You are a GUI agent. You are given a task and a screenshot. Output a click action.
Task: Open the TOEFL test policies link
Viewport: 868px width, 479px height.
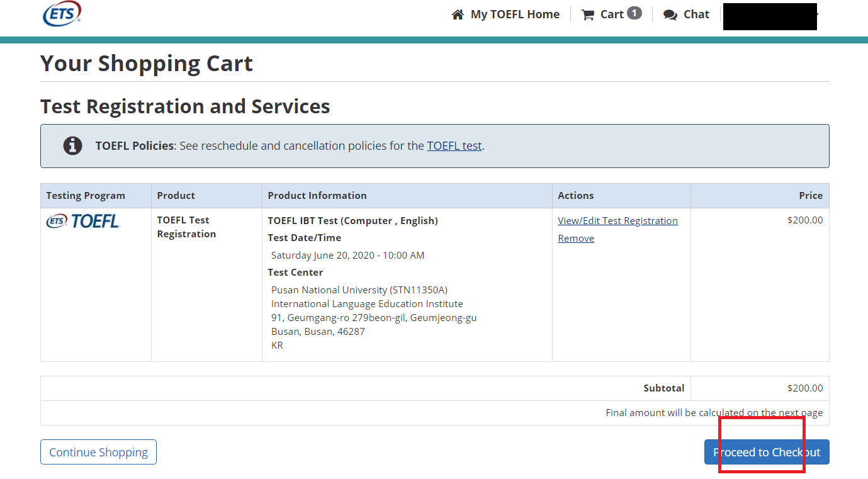pos(454,145)
